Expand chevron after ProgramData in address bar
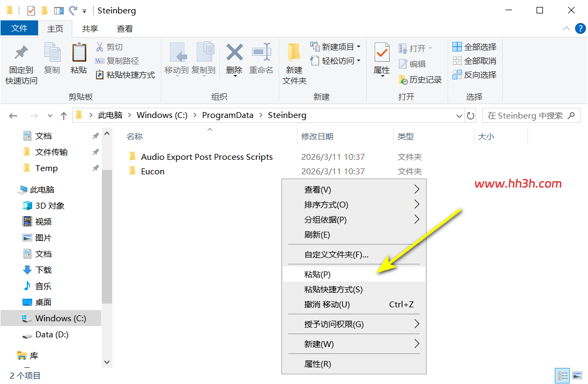 pyautogui.click(x=260, y=115)
